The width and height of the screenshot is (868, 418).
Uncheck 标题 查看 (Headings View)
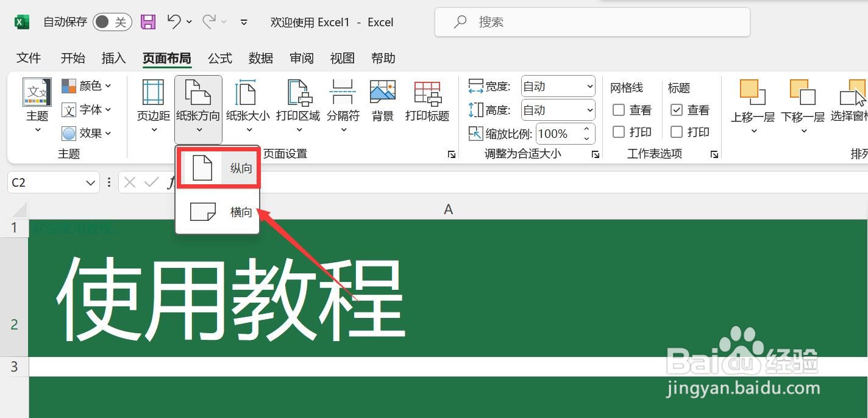[x=677, y=110]
